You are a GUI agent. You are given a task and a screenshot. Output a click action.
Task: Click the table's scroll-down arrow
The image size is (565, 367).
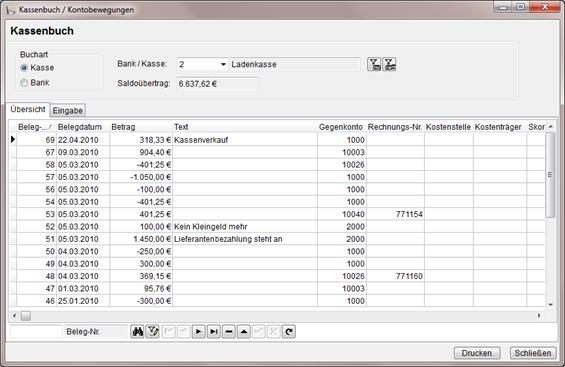point(550,304)
